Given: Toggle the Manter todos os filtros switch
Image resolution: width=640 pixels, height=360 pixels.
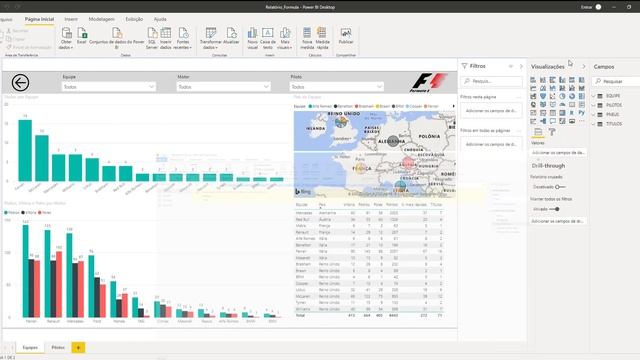Looking at the screenshot, I should (x=555, y=209).
